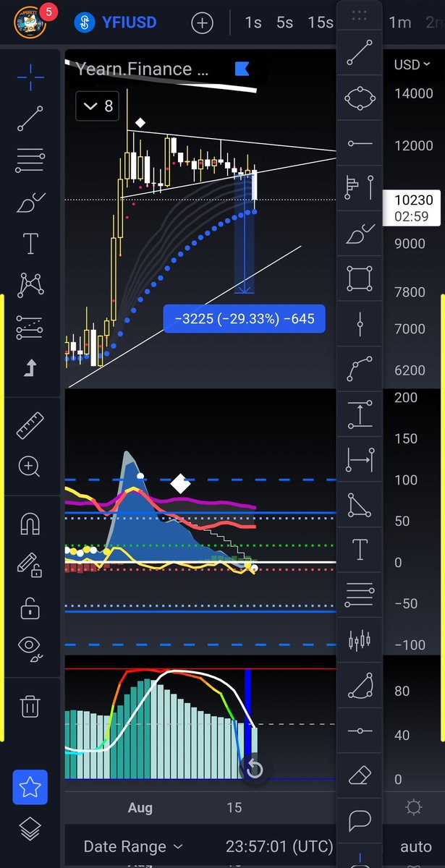Open the YFIUSD symbol search
This screenshot has height=868, width=445.
[x=116, y=23]
